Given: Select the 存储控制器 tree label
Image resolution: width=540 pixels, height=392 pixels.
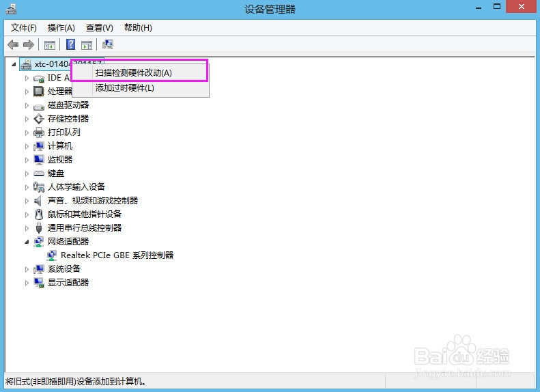Looking at the screenshot, I should click(68, 119).
